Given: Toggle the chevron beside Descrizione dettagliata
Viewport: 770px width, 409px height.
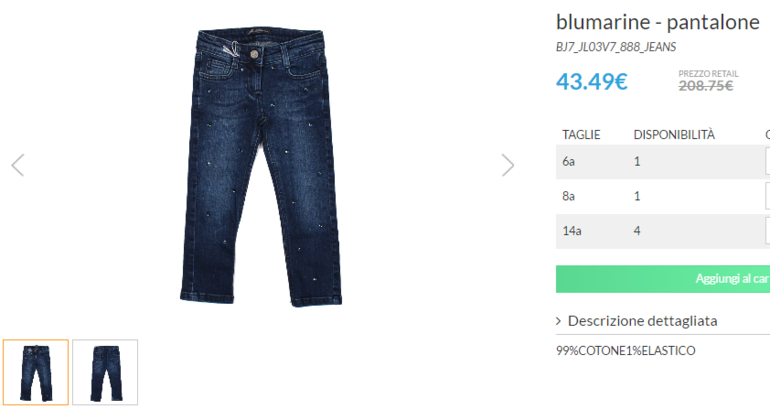Looking at the screenshot, I should tap(559, 321).
